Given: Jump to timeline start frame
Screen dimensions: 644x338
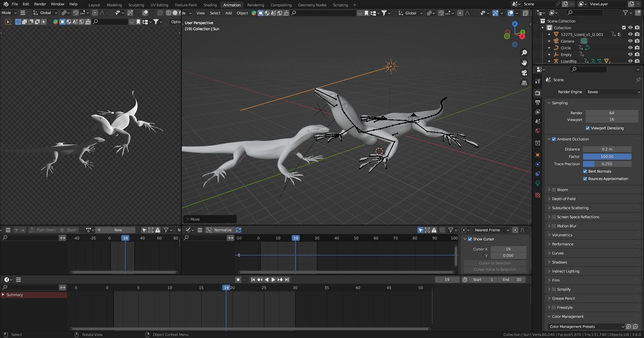Looking at the screenshot, I should pyautogui.click(x=253, y=280).
